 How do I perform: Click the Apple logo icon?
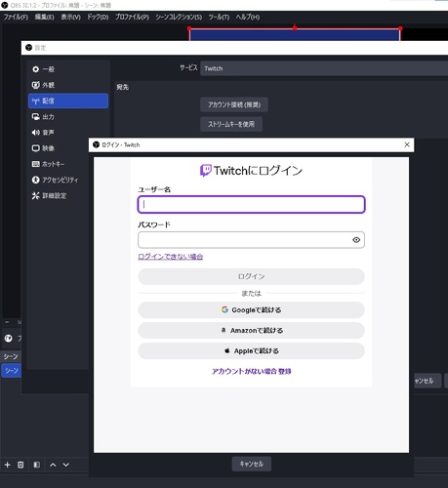point(227,350)
